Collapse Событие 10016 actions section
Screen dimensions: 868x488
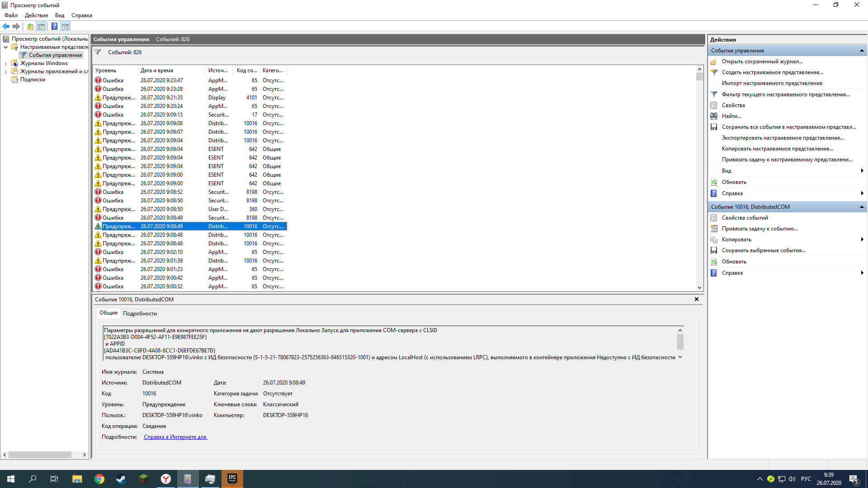point(862,207)
